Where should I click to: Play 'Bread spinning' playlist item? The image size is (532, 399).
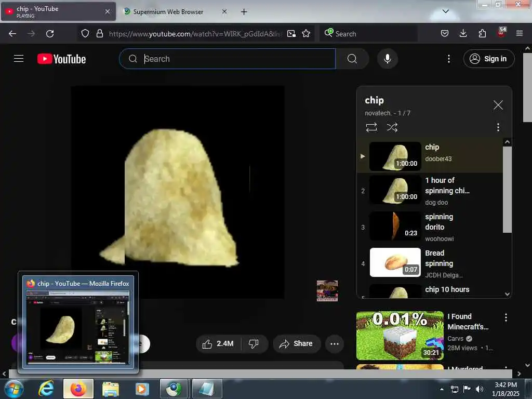click(x=430, y=263)
